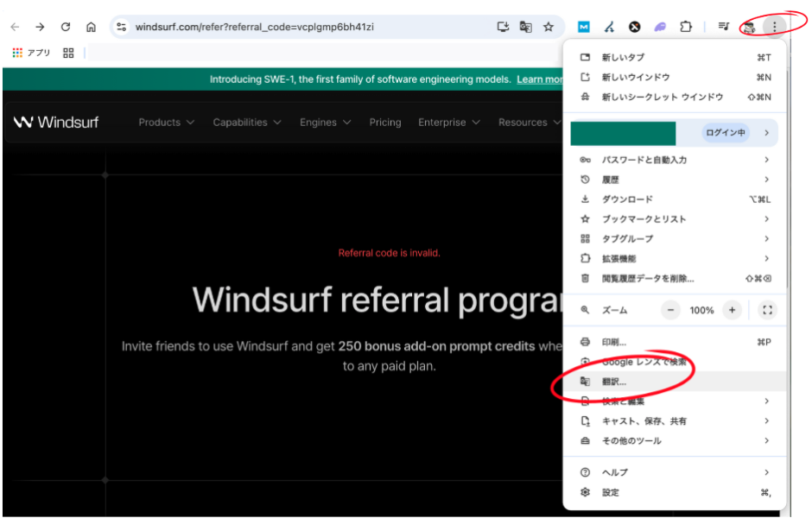Open the Resources dropdown
The image size is (812, 518).
pos(530,123)
